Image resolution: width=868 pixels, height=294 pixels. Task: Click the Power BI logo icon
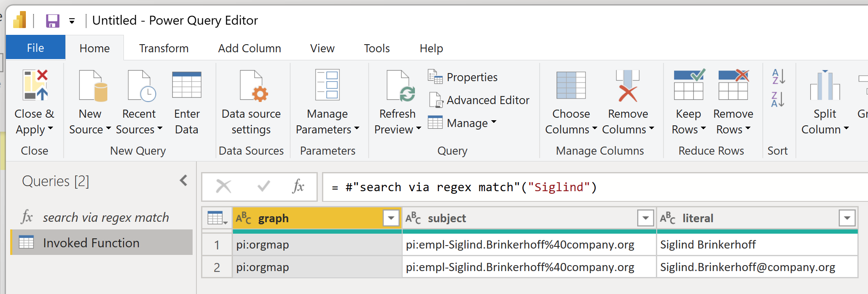click(x=20, y=20)
